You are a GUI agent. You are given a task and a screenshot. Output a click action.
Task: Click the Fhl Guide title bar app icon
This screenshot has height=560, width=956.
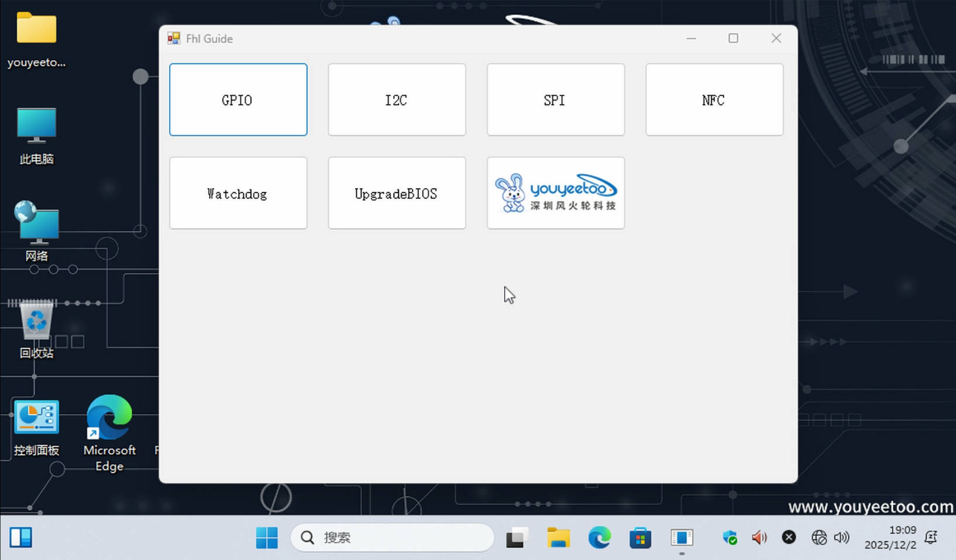tap(174, 39)
